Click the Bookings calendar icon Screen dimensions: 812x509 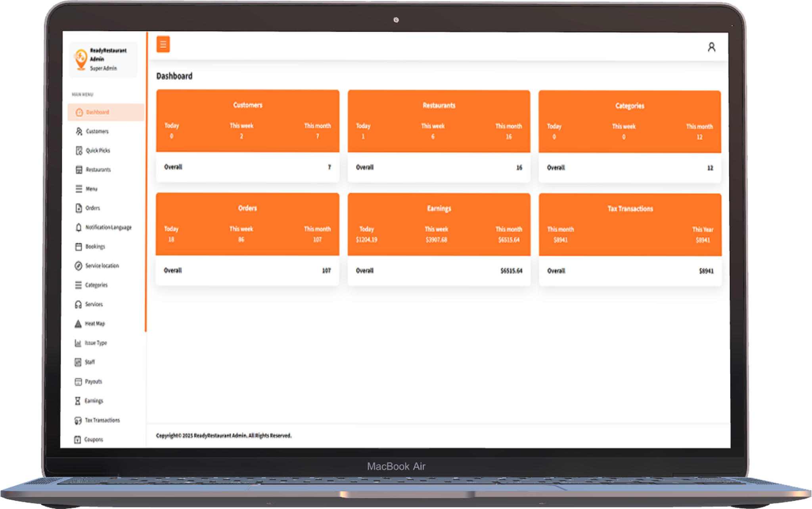79,246
